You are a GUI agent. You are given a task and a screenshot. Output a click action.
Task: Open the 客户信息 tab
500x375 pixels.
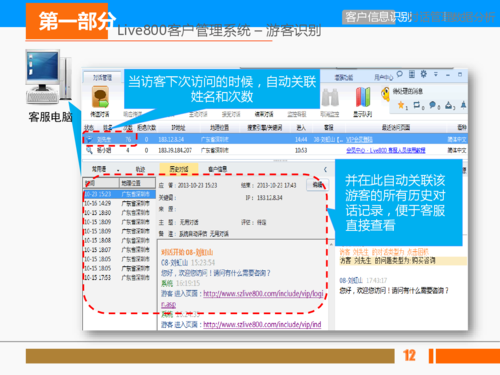(x=217, y=169)
